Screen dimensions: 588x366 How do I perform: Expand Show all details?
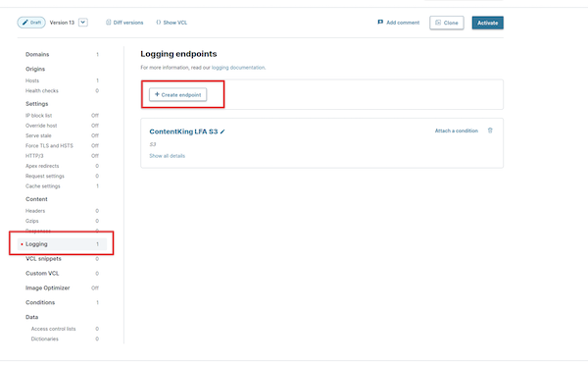point(168,156)
